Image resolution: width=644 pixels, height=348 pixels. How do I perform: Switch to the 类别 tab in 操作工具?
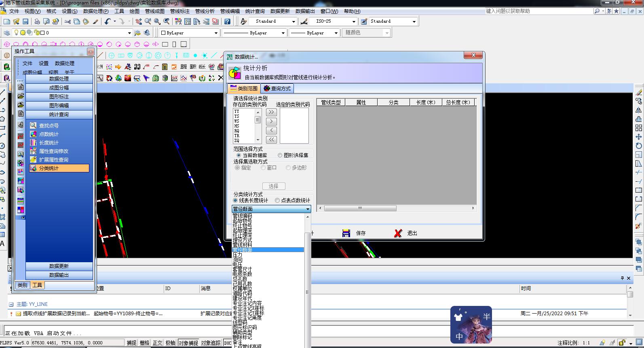pos(23,285)
